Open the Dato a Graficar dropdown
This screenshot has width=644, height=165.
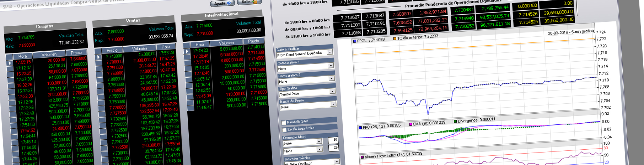pos(330,52)
